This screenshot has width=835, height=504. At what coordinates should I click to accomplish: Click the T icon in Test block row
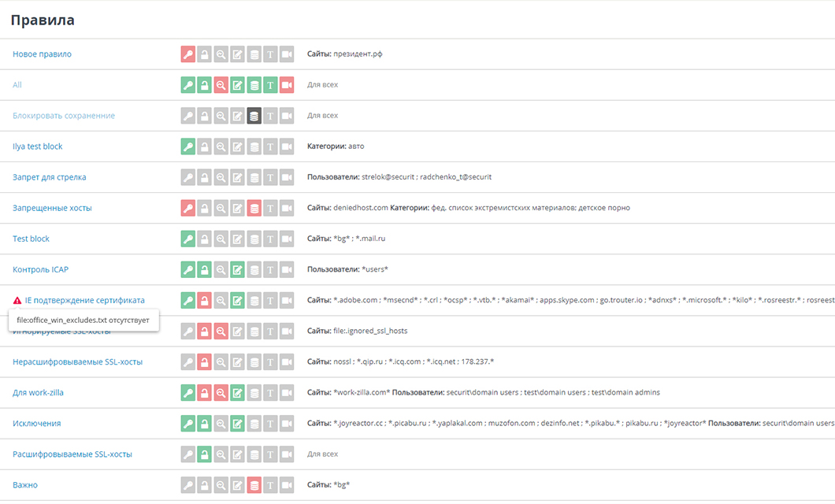point(270,239)
